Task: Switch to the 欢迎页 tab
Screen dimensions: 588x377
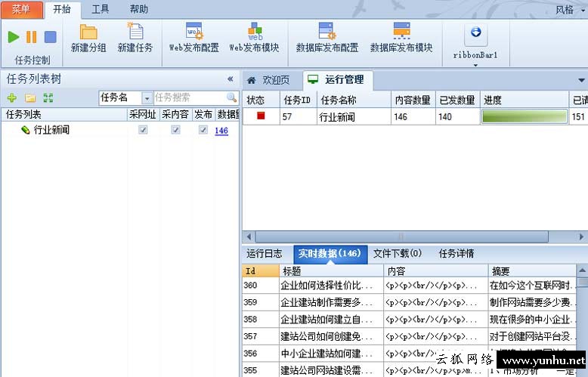Action: 271,80
